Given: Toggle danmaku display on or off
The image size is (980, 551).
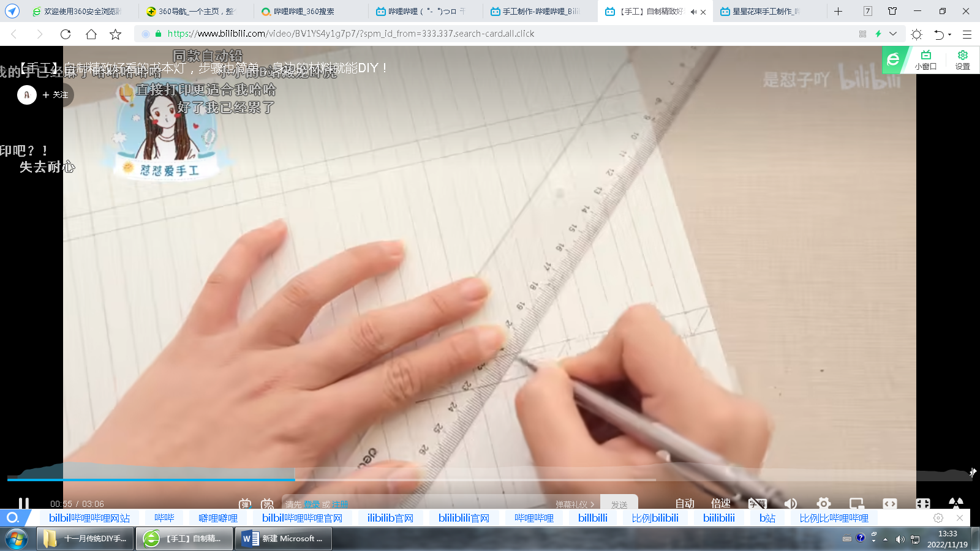Looking at the screenshot, I should point(245,504).
